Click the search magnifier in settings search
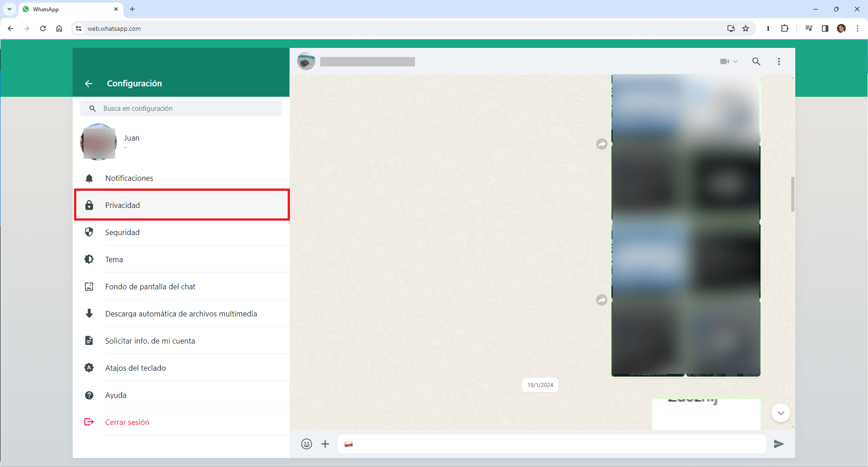Viewport: 868px width, 467px height. 93,108
